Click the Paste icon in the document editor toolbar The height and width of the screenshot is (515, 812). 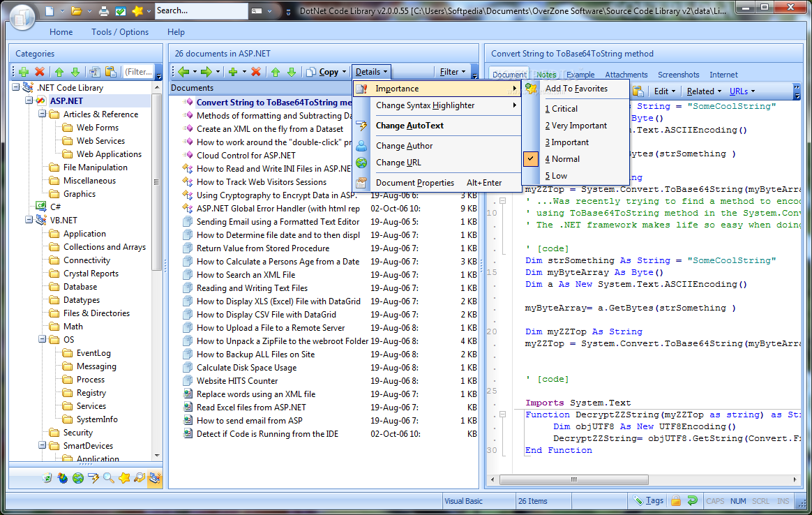pos(638,91)
